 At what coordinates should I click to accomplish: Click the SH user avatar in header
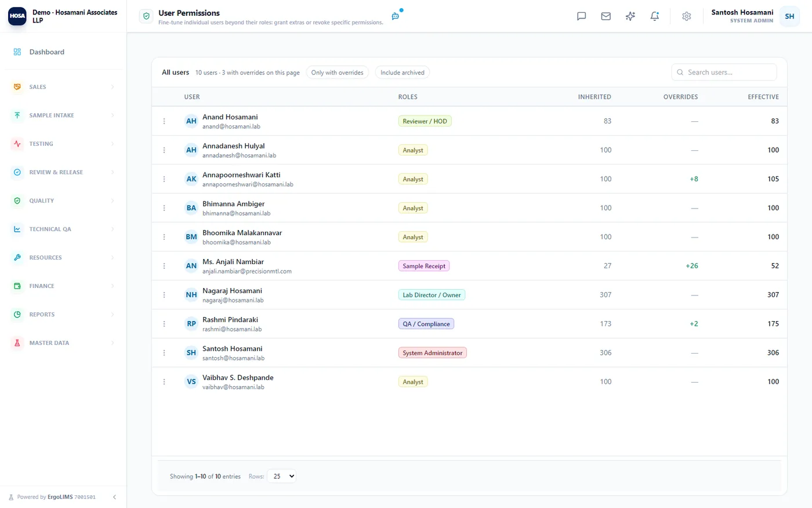coord(789,16)
